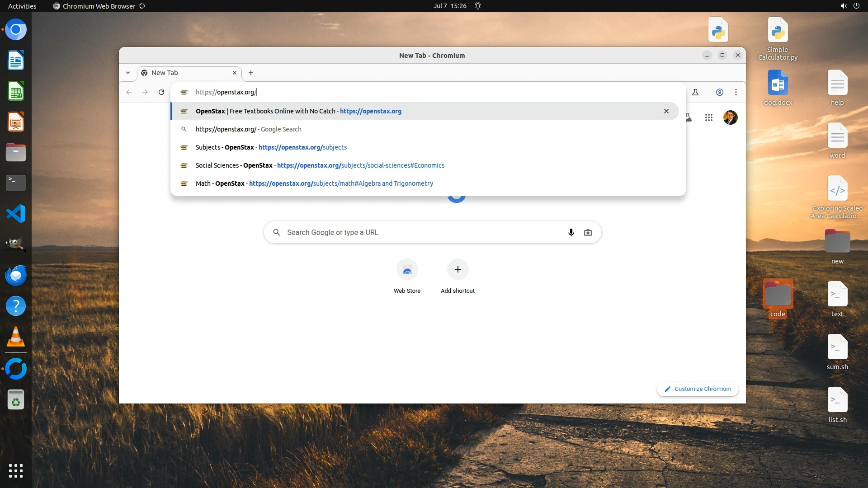This screenshot has height=488, width=868.
Task: Click the Customize Chromium button
Action: [x=698, y=389]
